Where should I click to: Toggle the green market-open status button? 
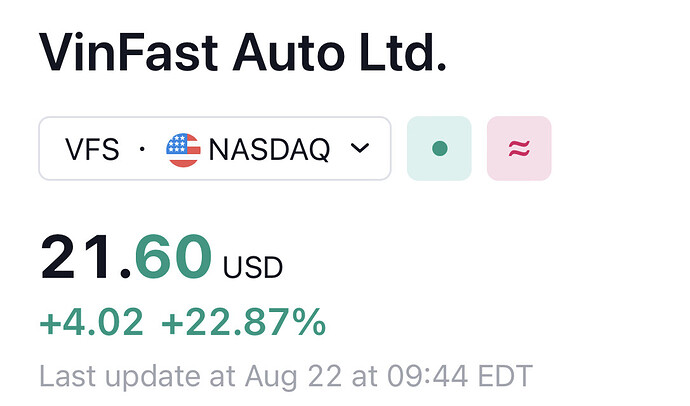pyautogui.click(x=439, y=149)
